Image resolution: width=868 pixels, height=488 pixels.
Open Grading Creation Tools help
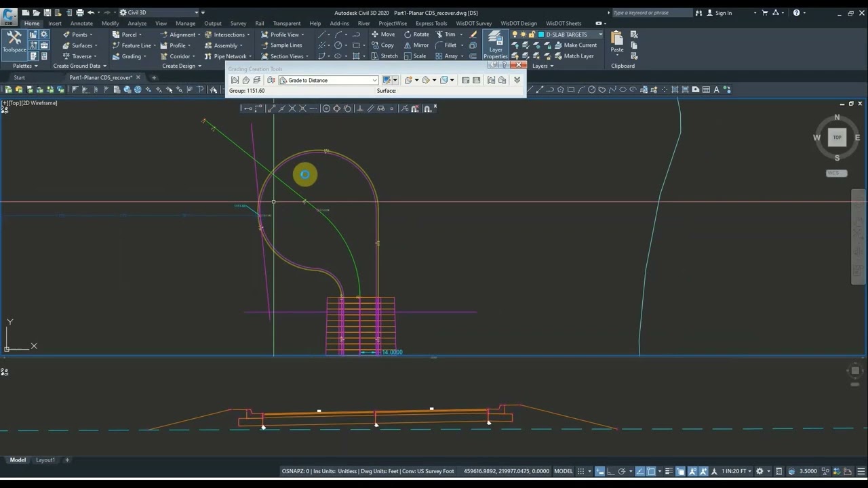click(505, 65)
